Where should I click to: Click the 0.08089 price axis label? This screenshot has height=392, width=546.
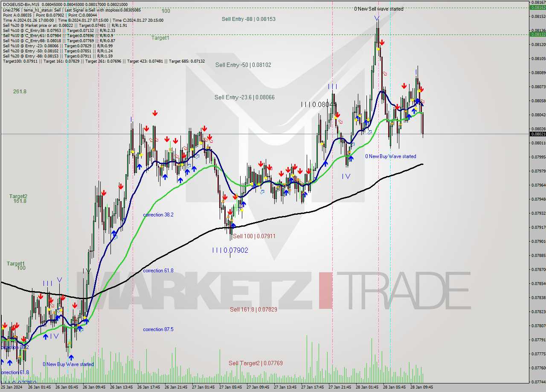click(539, 72)
